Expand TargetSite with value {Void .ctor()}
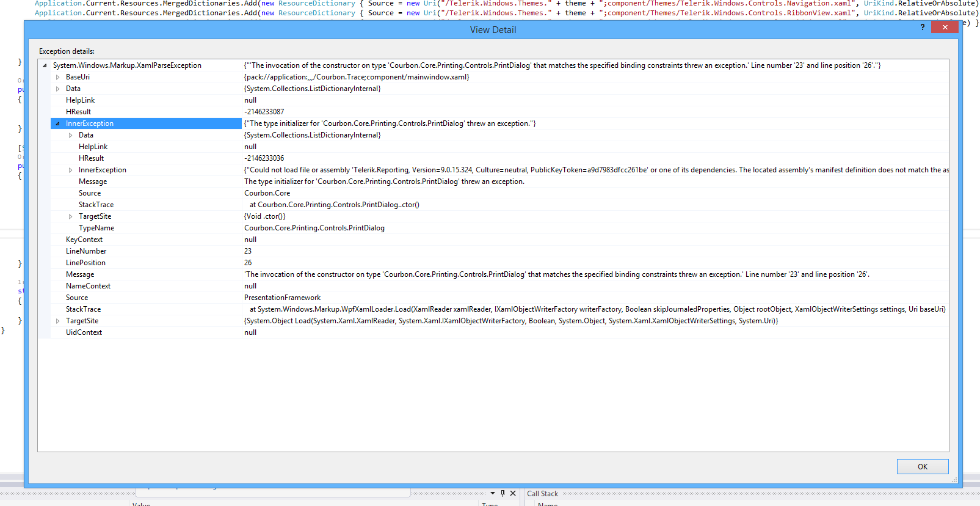Viewport: 980px width, 506px height. click(71, 216)
